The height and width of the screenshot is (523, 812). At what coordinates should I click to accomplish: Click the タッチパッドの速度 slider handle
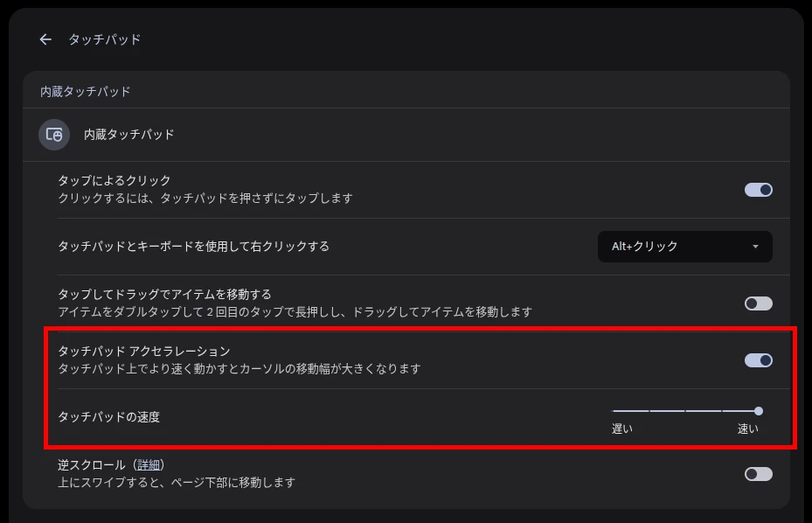(759, 411)
